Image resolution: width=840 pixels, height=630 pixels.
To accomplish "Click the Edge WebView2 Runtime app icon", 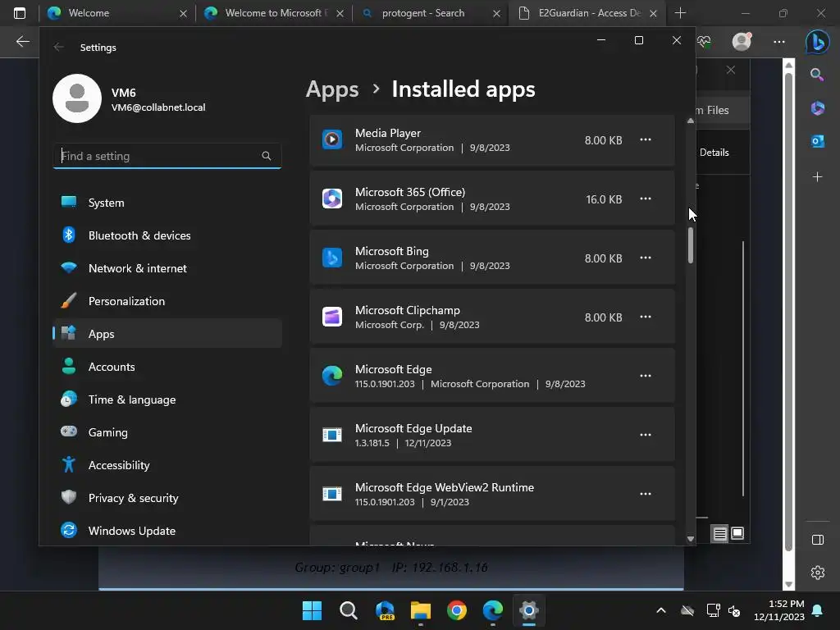I will (332, 493).
